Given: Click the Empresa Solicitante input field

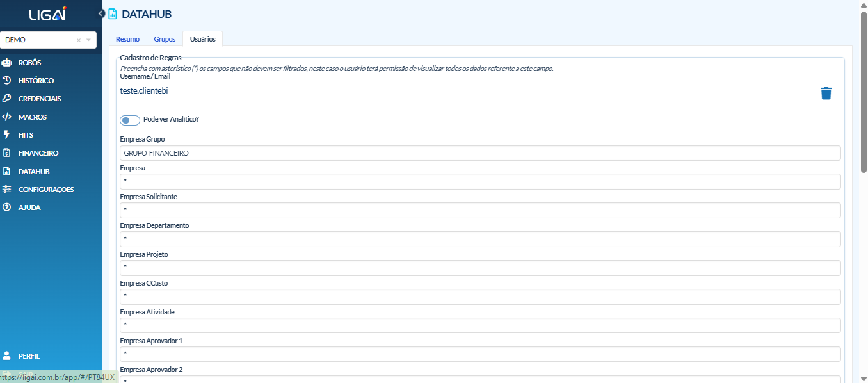Looking at the screenshot, I should tap(480, 211).
